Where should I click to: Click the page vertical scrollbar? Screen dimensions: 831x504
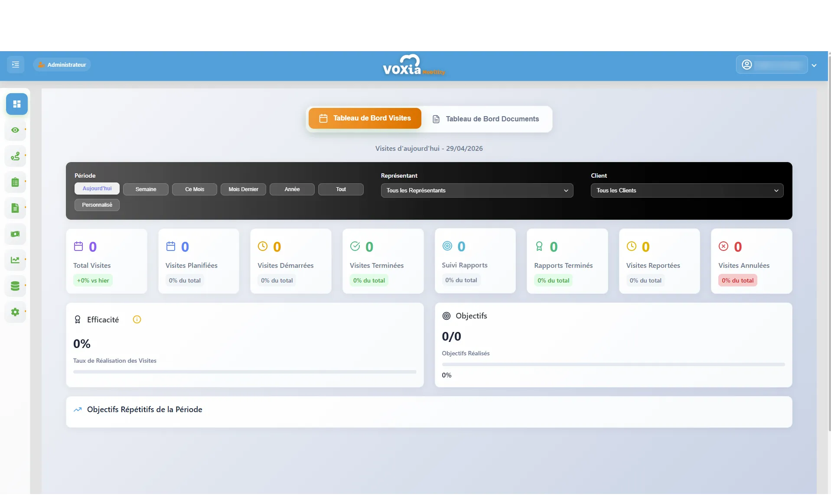click(829, 243)
